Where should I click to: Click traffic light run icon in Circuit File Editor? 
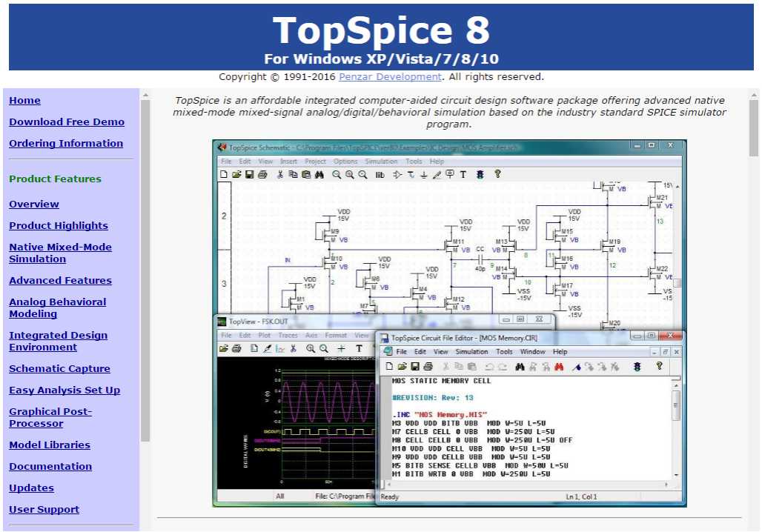[x=637, y=367]
